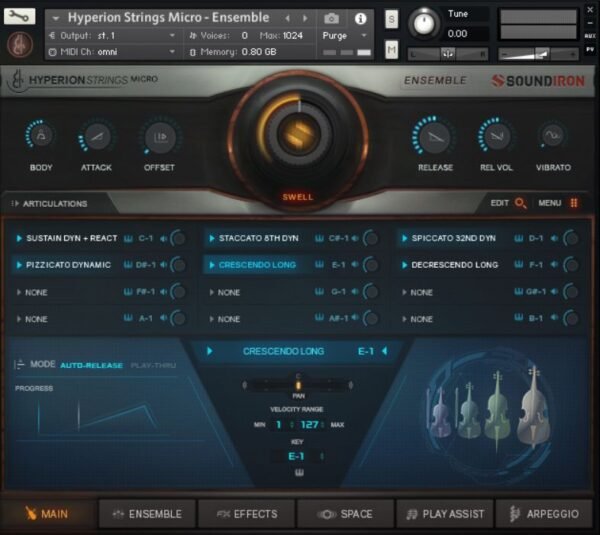Viewport: 600px width, 535px height.
Task: Expand NONE slot assigned to G#-1
Action: coord(404,292)
